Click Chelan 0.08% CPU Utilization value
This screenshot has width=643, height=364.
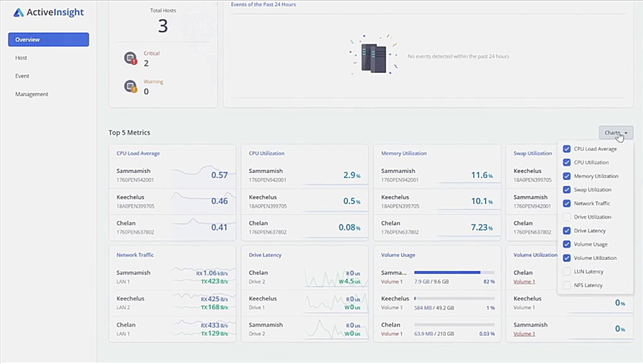point(349,228)
